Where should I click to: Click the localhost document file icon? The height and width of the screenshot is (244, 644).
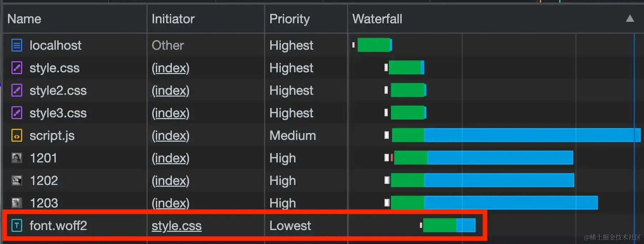click(17, 45)
